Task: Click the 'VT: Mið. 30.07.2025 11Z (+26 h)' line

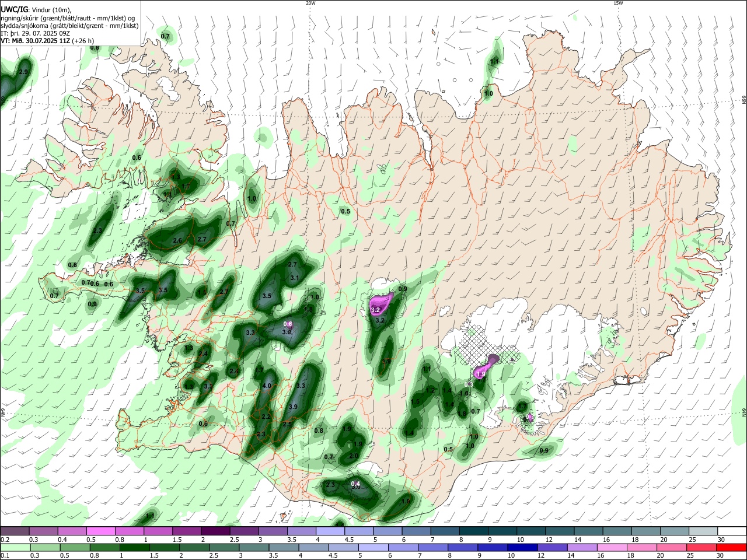Action: click(x=48, y=40)
